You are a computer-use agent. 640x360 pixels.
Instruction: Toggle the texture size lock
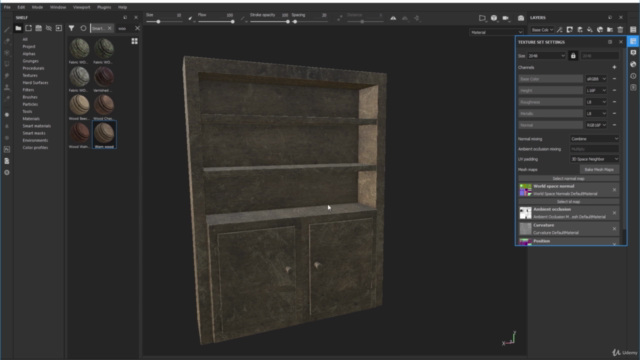pyautogui.click(x=573, y=56)
